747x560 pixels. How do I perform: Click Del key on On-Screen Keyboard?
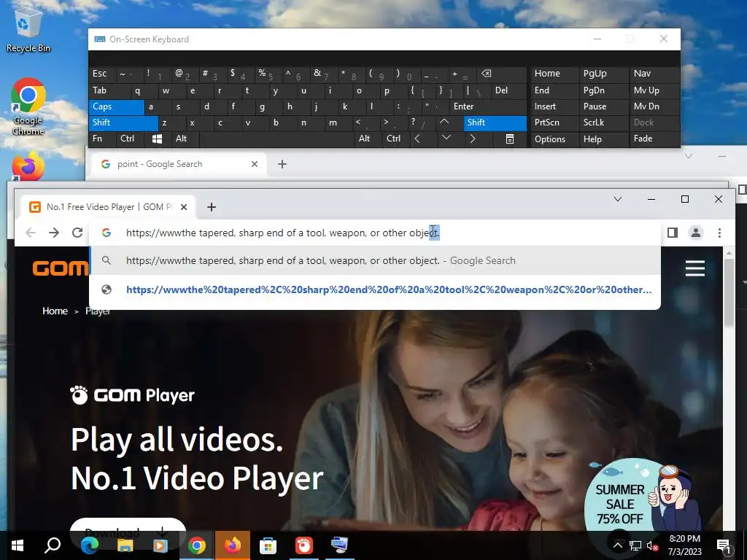click(x=508, y=90)
